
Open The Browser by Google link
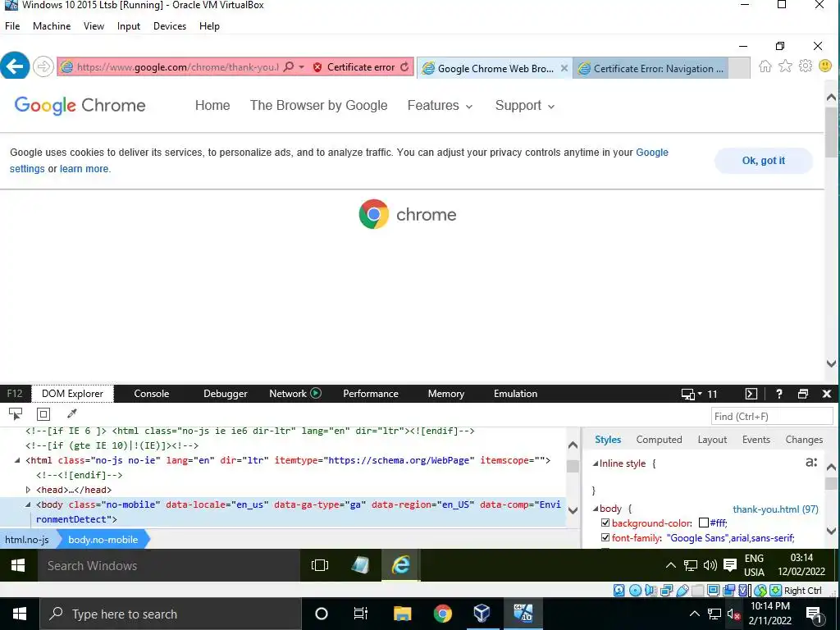tap(318, 106)
